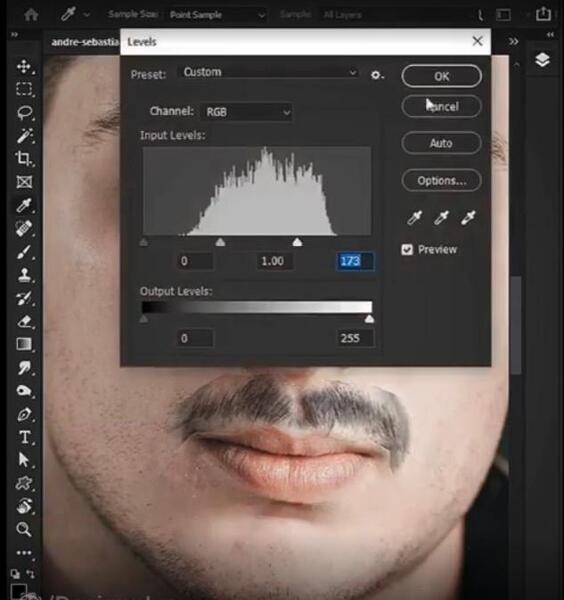
Task: Reset default colors icon
Action: pyautogui.click(x=15, y=574)
